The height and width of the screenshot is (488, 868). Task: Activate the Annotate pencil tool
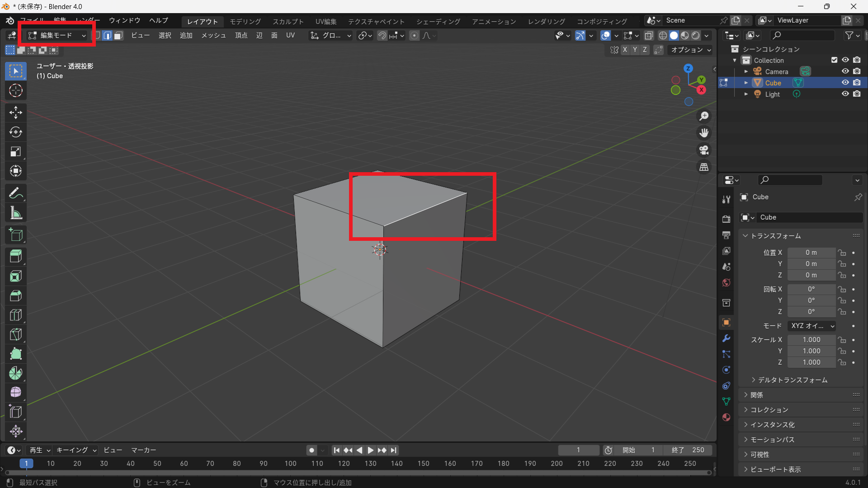[16, 193]
